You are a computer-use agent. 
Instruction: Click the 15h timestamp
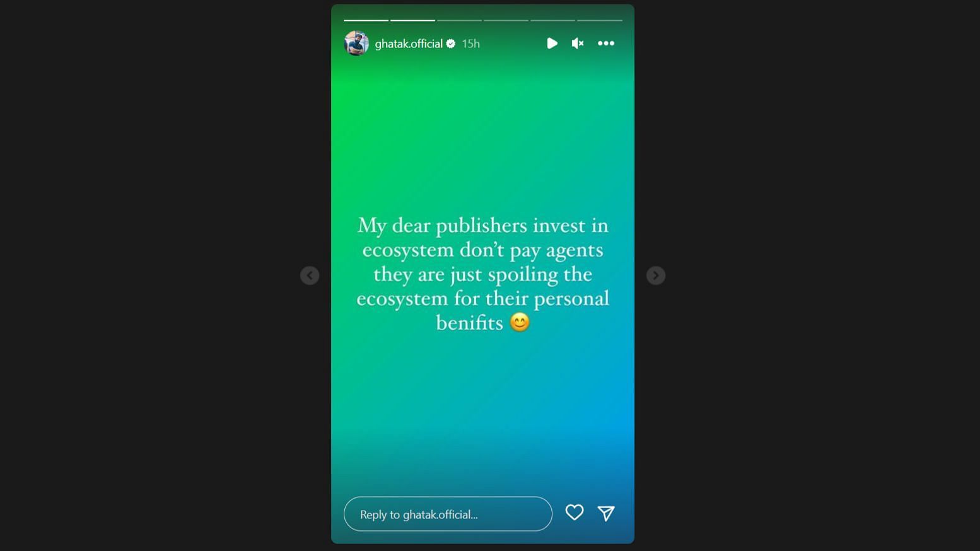click(x=470, y=43)
